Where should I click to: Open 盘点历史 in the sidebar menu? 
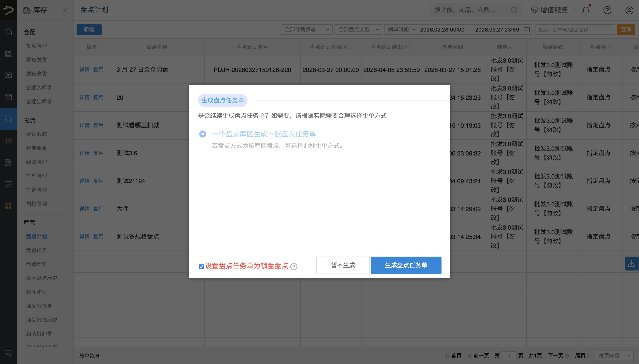[37, 264]
